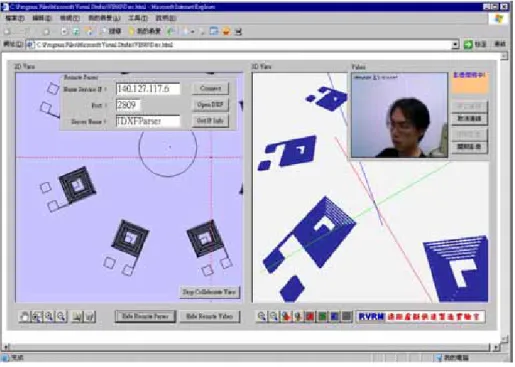This screenshot has width=515, height=367.
Task: Click the Stop Collaborate View button
Action: coord(209,292)
